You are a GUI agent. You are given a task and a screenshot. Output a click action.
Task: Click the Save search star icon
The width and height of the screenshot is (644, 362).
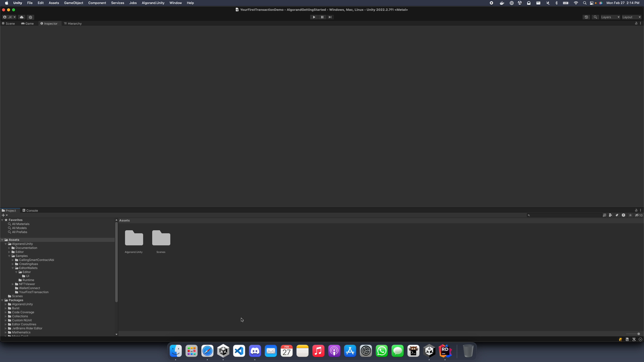(630, 215)
